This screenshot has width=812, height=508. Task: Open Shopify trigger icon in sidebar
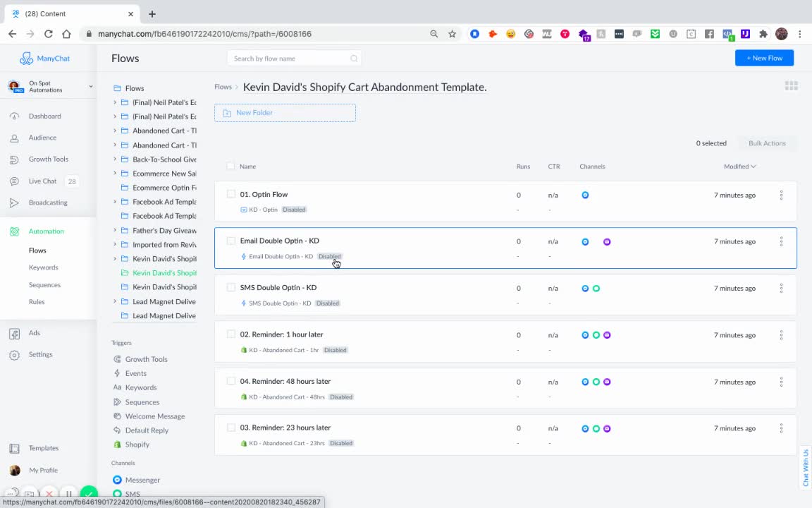[118, 445]
